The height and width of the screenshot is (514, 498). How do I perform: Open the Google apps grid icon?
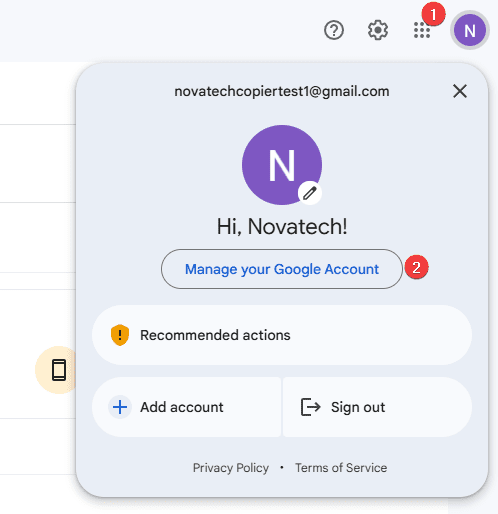coord(422,30)
